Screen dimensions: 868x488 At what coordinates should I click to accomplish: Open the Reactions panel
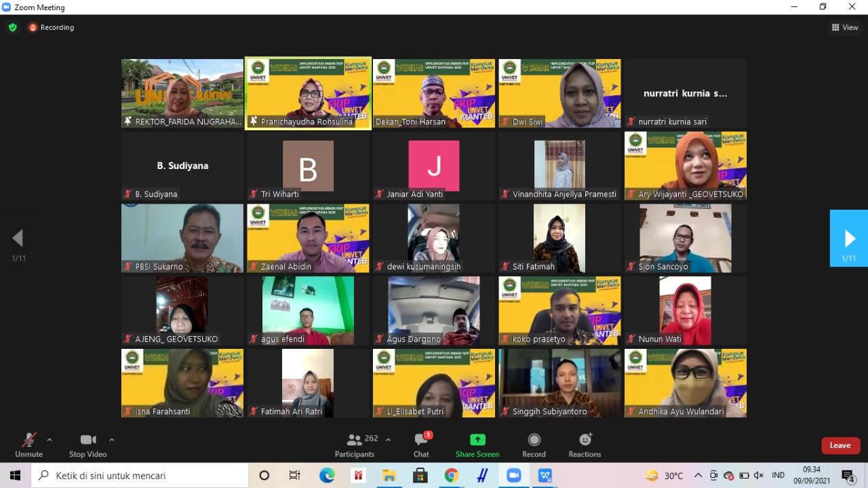(584, 445)
